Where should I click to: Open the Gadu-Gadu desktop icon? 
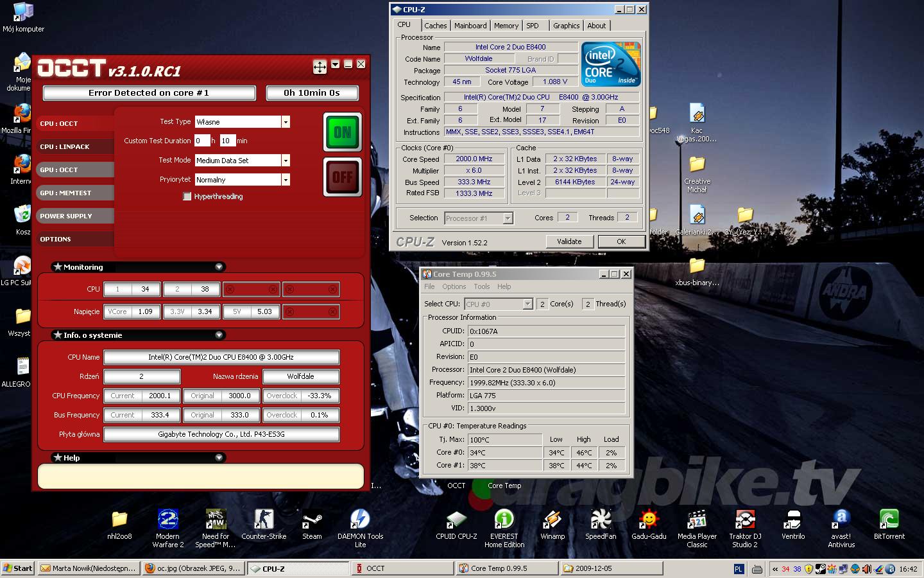649,523
